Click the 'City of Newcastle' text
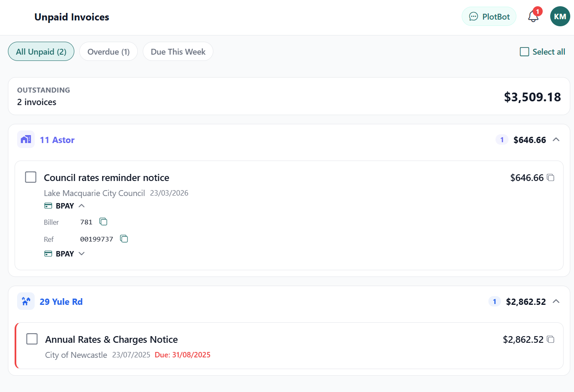 [x=76, y=355]
